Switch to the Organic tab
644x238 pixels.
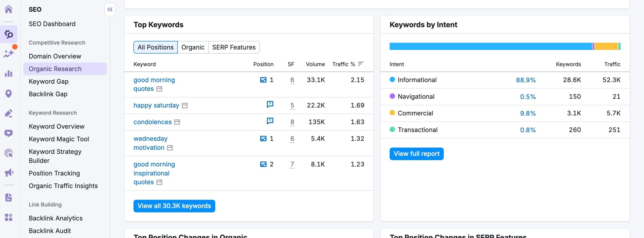(x=193, y=47)
